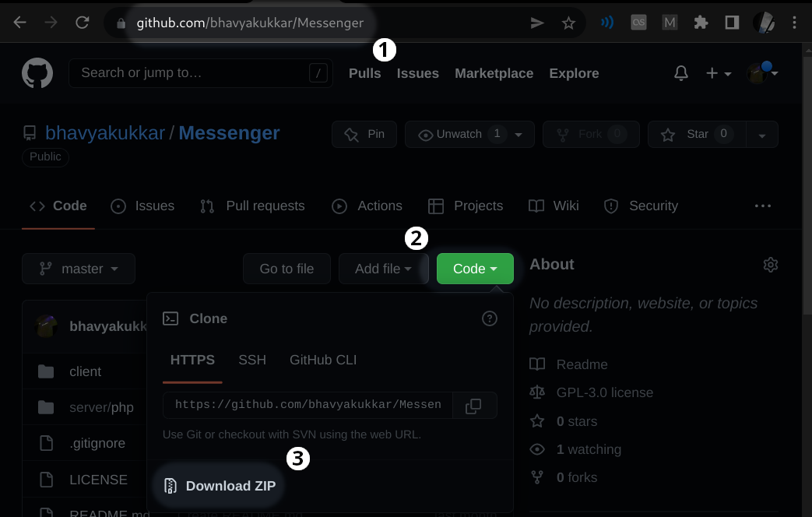Screen dimensions: 812x517
Task: Open Marketplace in the top navigation
Action: [494, 73]
